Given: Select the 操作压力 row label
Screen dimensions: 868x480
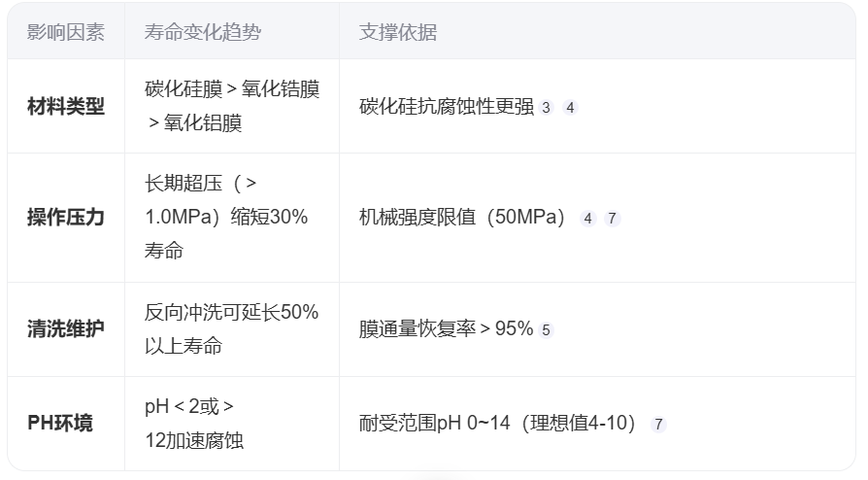Looking at the screenshot, I should point(66,218).
